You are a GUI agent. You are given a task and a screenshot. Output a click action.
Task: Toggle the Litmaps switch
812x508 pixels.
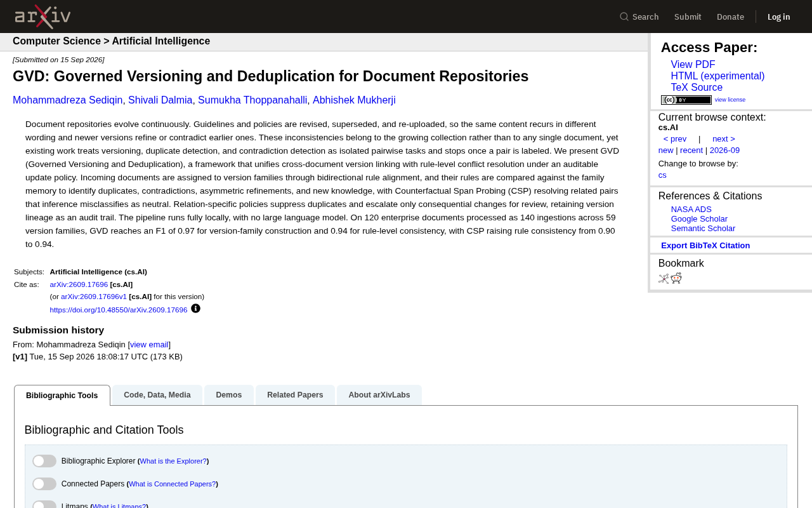pos(44,505)
